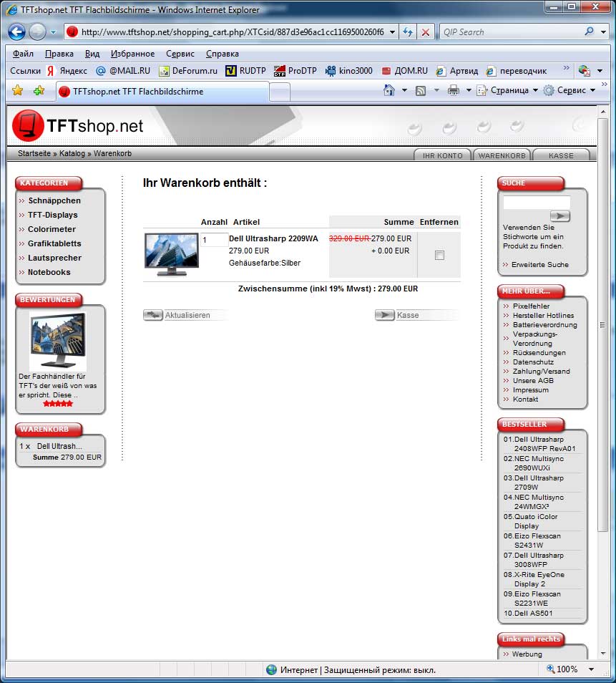Expand the feeds button dropdown arrow
The height and width of the screenshot is (683, 616).
tap(436, 90)
